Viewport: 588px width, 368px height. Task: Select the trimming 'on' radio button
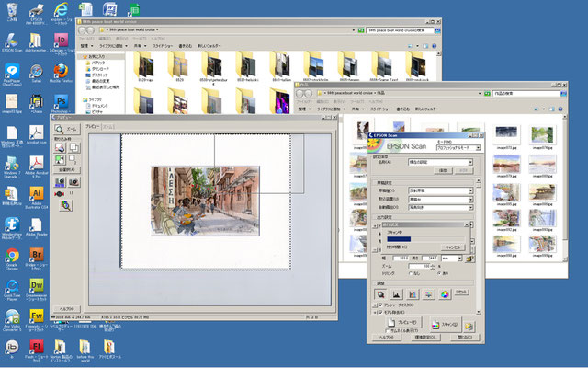tap(439, 273)
